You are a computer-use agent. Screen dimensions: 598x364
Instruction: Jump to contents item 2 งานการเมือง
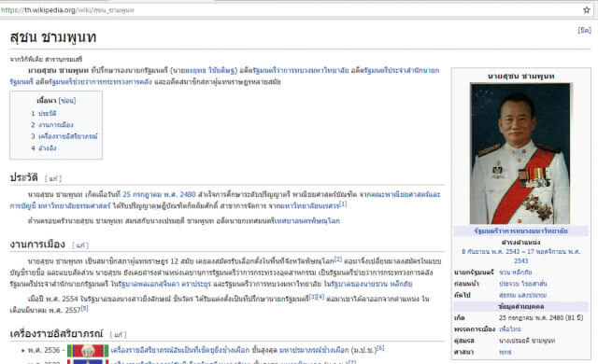coord(56,125)
